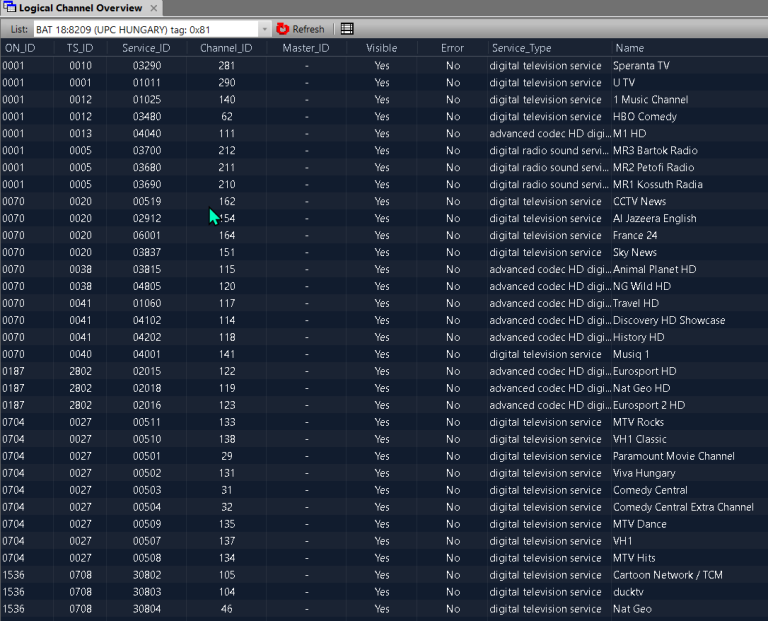The height and width of the screenshot is (621, 768).
Task: Sort by TS_ID column header
Action: point(80,48)
